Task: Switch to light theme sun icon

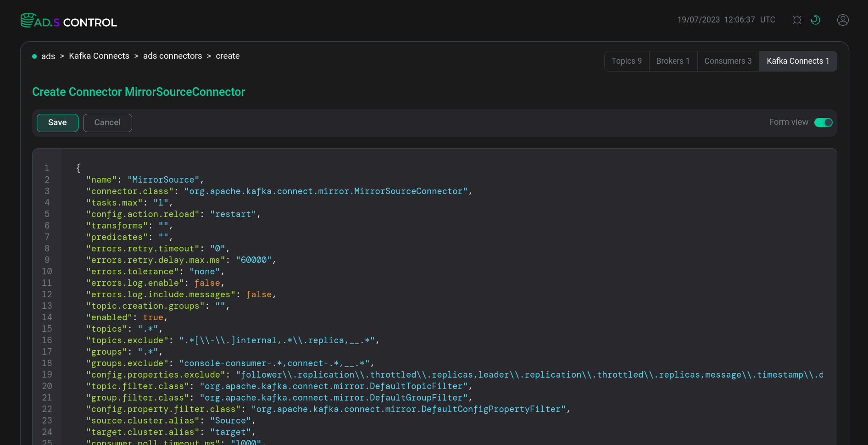Action: click(797, 20)
